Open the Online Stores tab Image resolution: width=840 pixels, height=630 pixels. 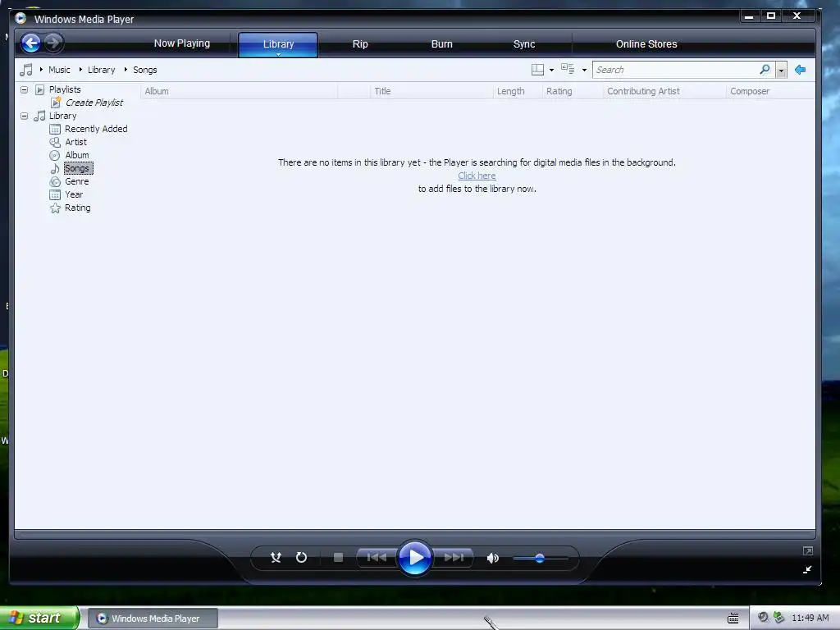pos(646,44)
